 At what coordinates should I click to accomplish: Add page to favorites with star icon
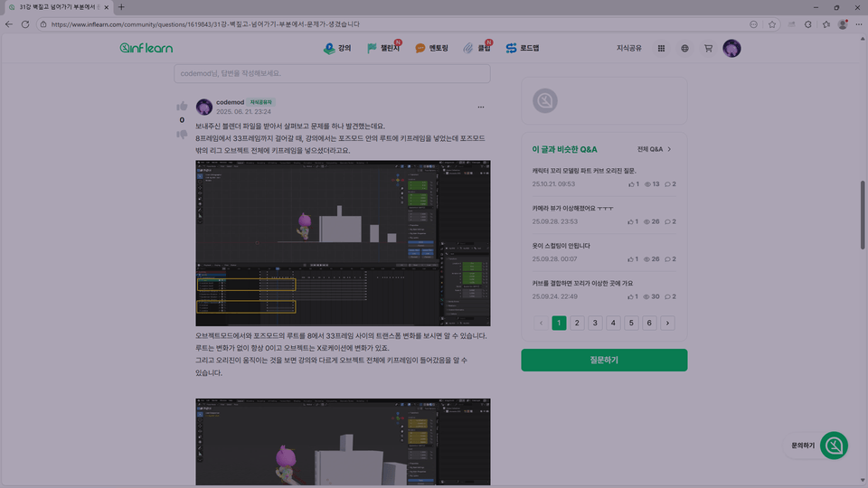772,24
